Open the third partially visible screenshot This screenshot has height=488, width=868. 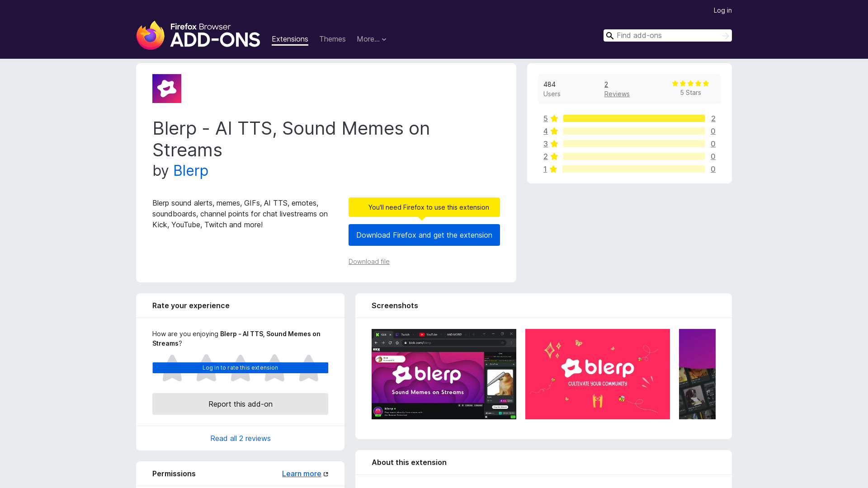(697, 374)
